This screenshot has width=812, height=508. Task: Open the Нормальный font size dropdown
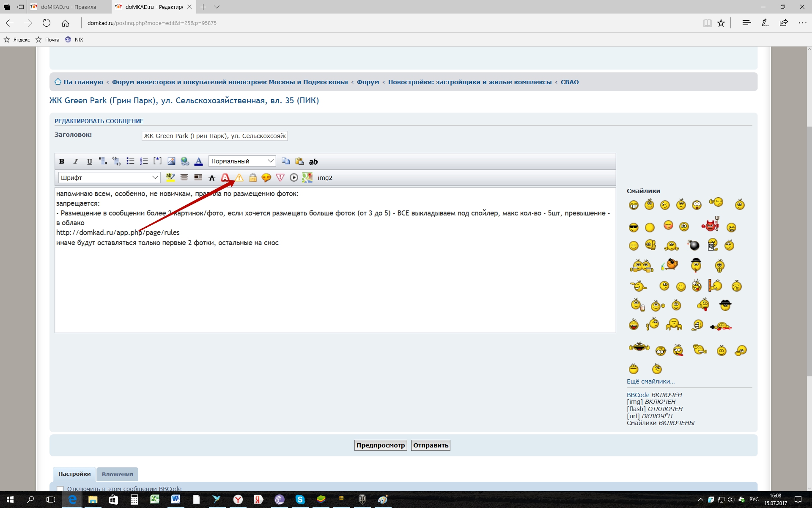(x=242, y=161)
